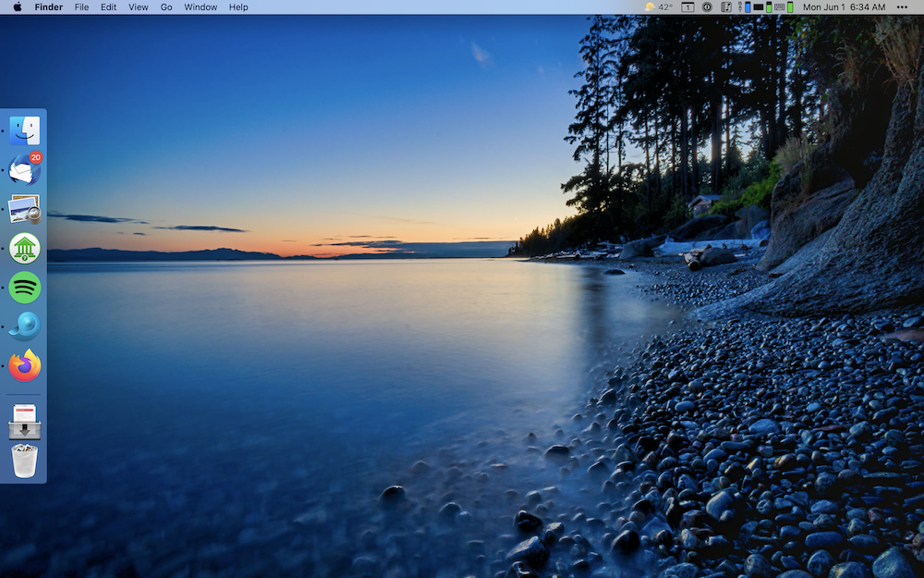Open the View menu

tap(139, 7)
